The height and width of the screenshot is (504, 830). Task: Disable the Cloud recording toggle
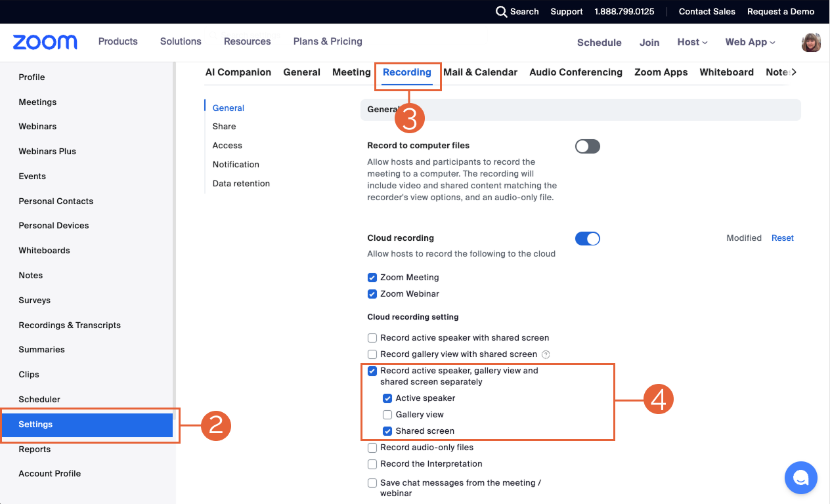[x=587, y=238]
